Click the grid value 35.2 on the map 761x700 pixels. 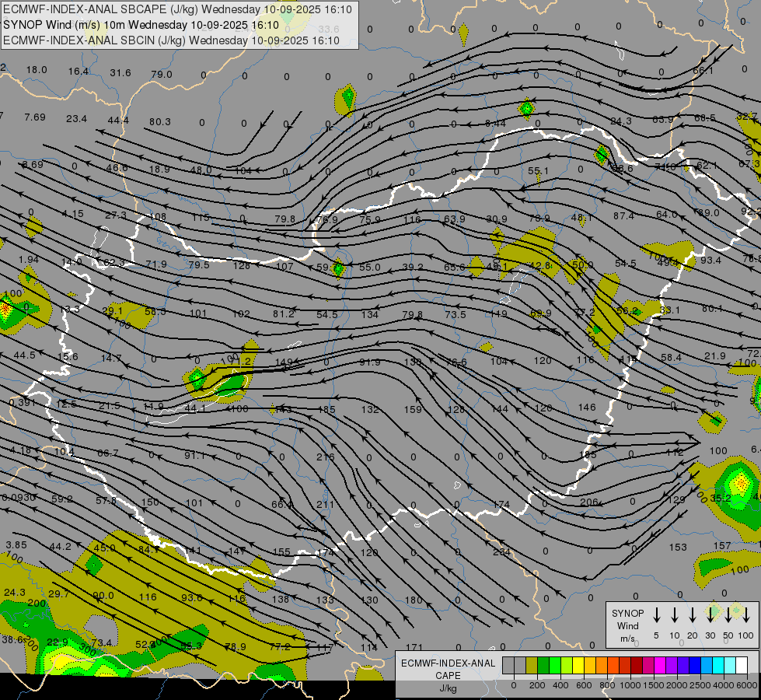721,498
